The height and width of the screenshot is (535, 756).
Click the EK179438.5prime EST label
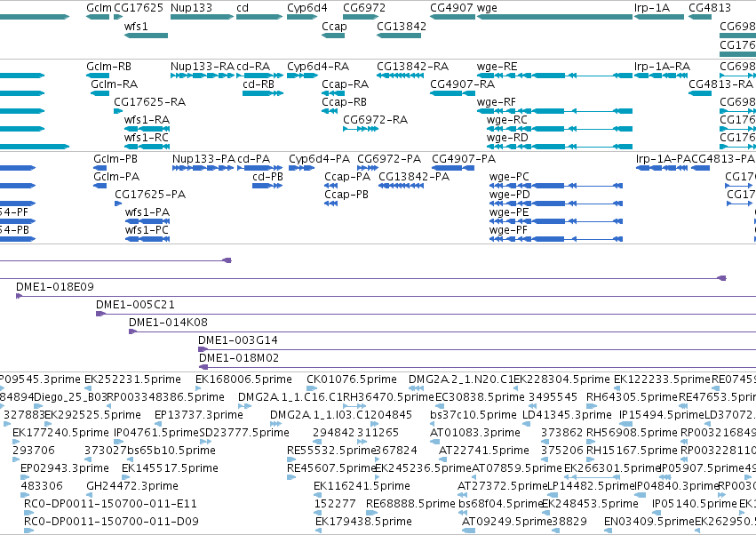[363, 522]
